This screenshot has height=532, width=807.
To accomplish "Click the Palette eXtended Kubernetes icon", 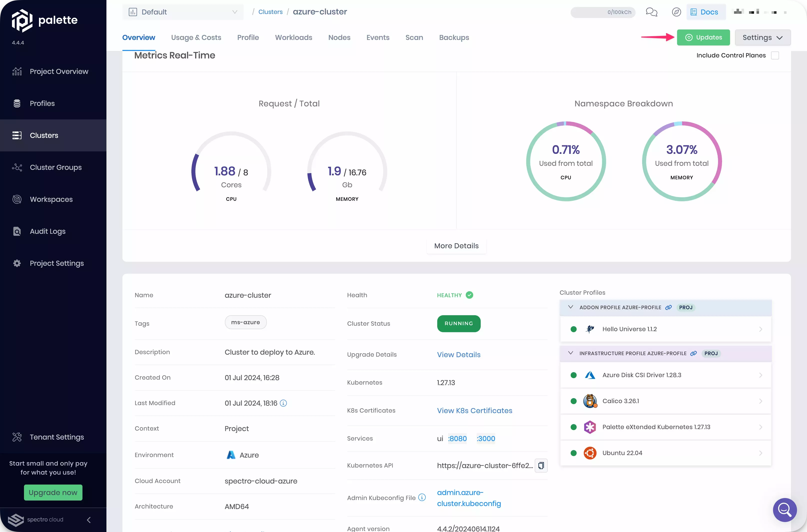I will pos(590,427).
